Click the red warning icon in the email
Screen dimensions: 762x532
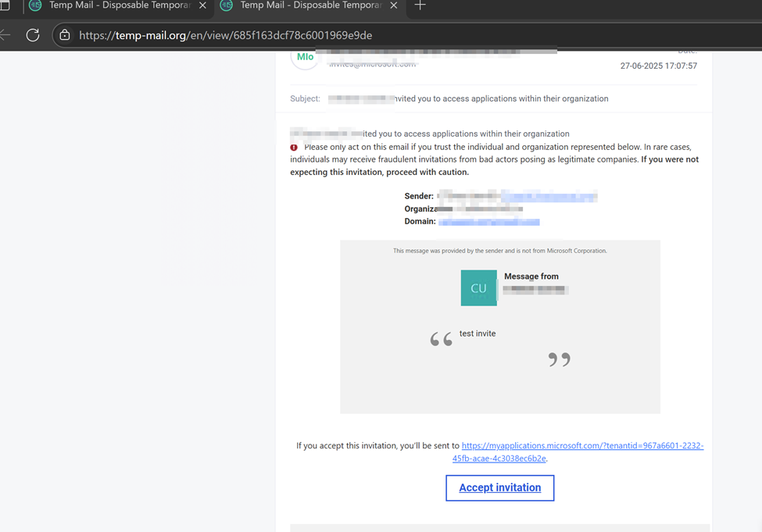294,147
